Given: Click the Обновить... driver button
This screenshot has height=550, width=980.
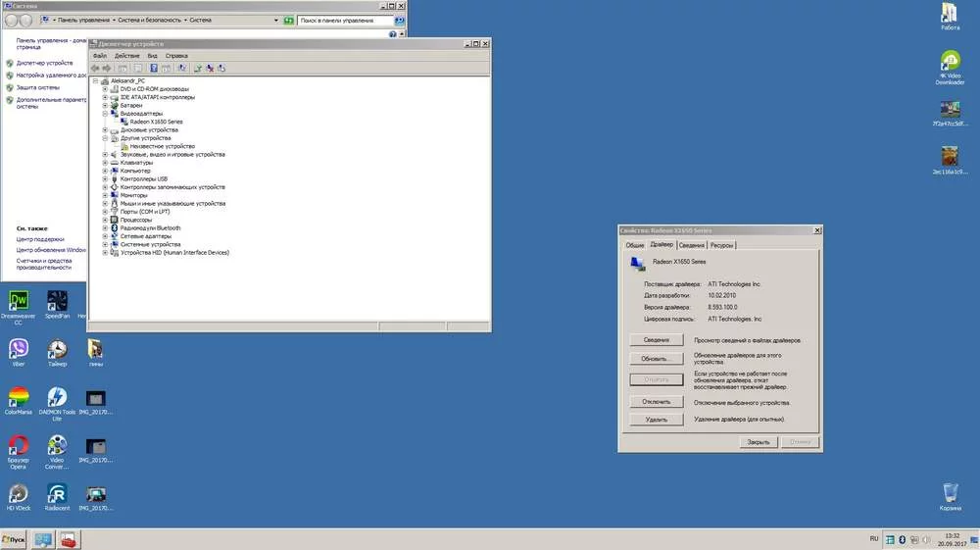Looking at the screenshot, I should click(x=657, y=359).
